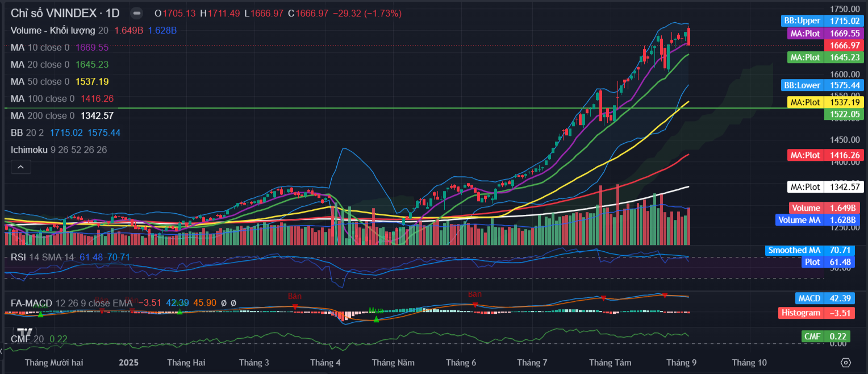Click the Histogram label on MACD scale
The width and height of the screenshot is (868, 374).
tap(800, 313)
